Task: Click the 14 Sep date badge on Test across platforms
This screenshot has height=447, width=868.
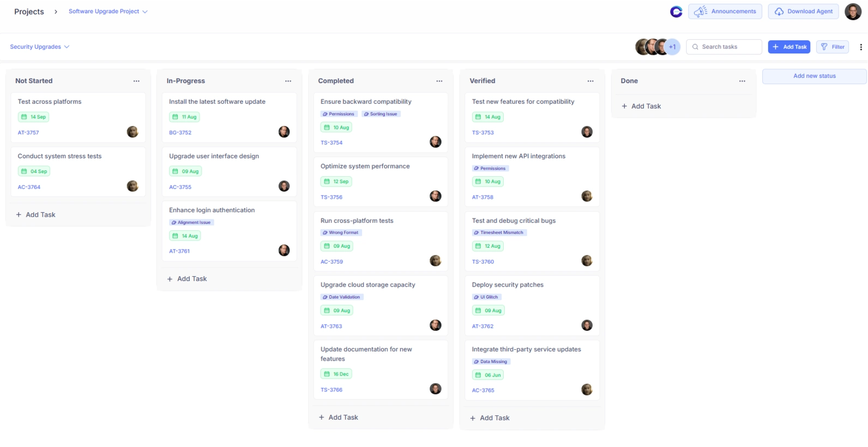Action: (34, 117)
